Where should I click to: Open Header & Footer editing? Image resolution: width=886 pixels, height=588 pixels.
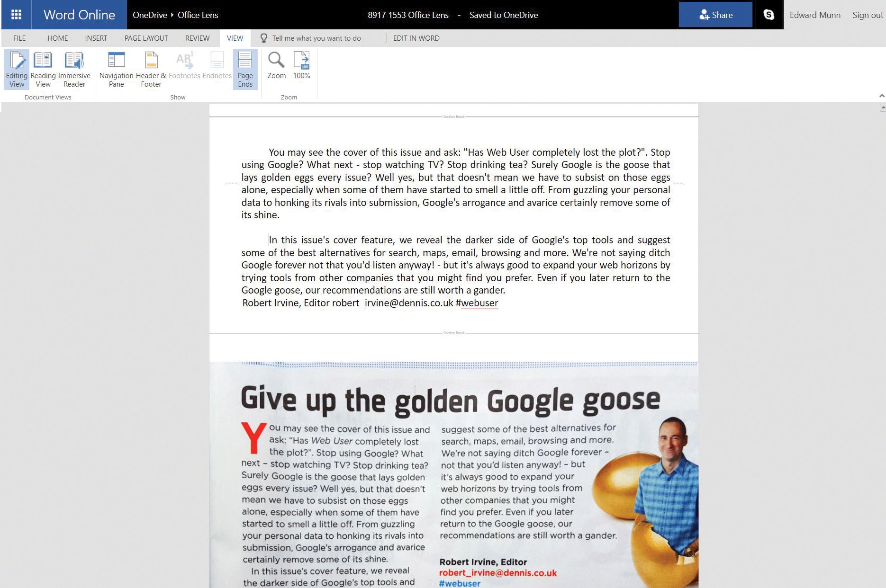pyautogui.click(x=151, y=70)
